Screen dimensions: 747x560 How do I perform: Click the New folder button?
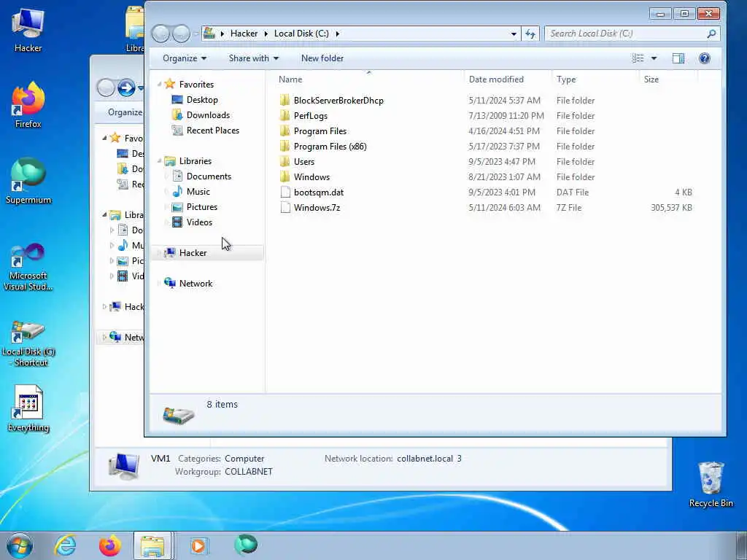tap(322, 58)
